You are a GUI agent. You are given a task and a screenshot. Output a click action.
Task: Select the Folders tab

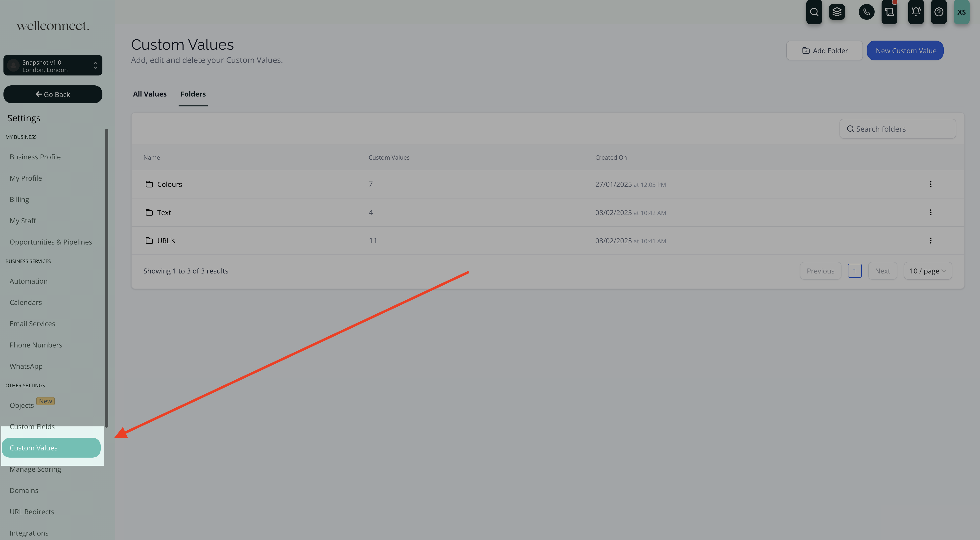[193, 94]
